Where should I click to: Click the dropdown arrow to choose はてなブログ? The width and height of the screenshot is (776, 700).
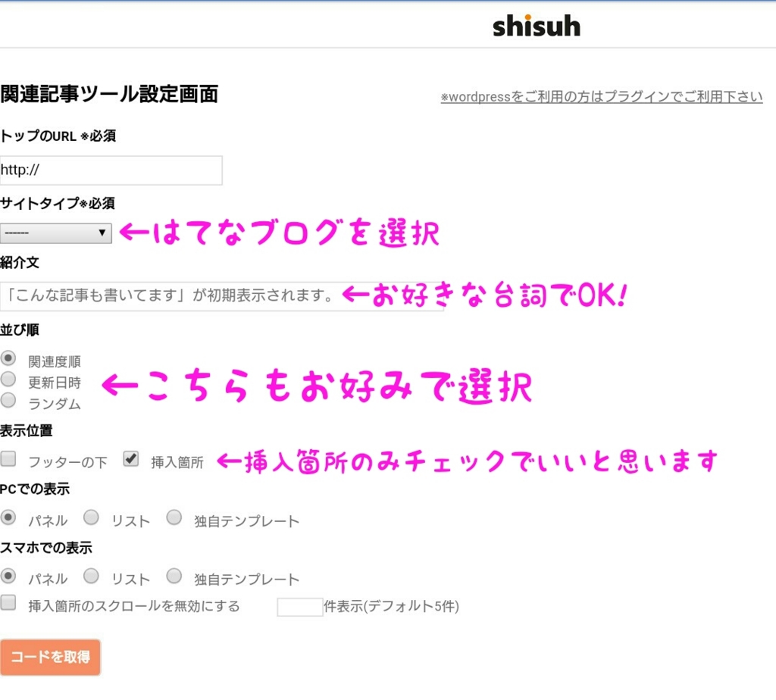click(102, 233)
